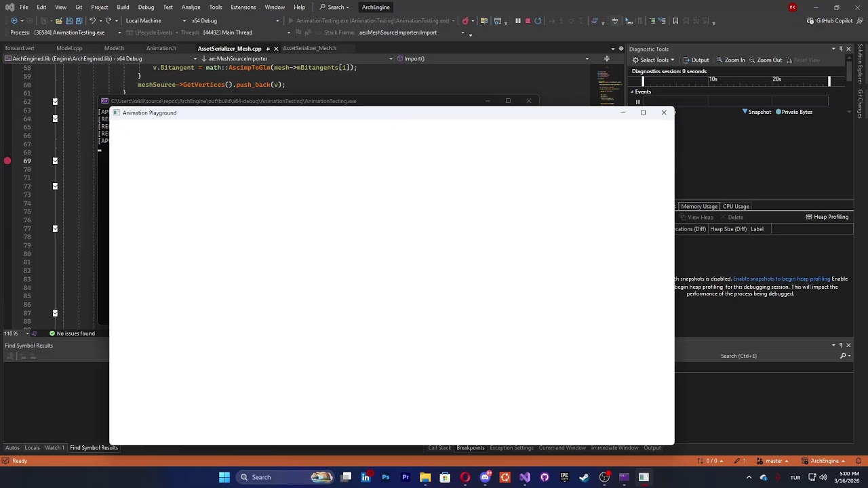The height and width of the screenshot is (488, 868).
Task: Switch to the Animation.h tab
Action: (161, 48)
